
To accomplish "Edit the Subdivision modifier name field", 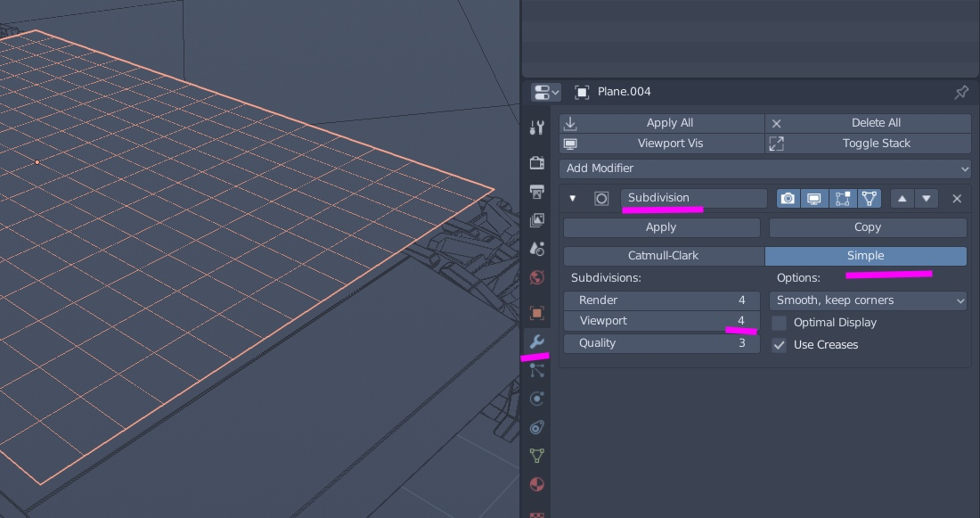I will [x=694, y=198].
